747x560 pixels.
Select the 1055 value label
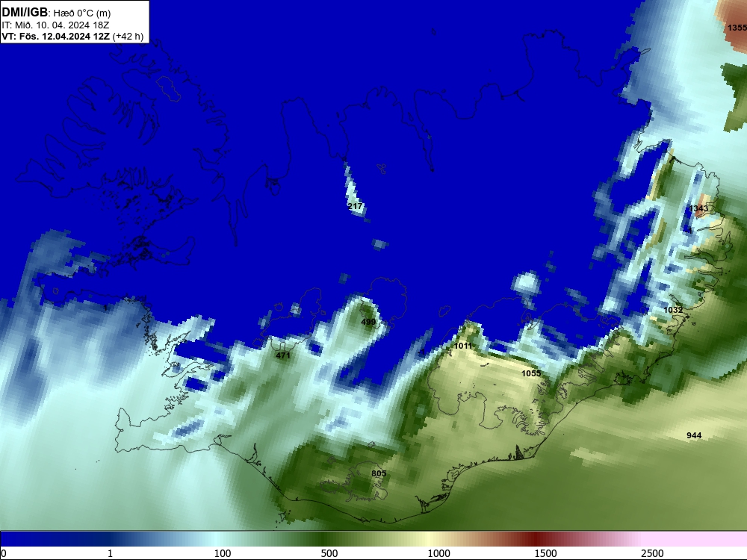(x=531, y=373)
